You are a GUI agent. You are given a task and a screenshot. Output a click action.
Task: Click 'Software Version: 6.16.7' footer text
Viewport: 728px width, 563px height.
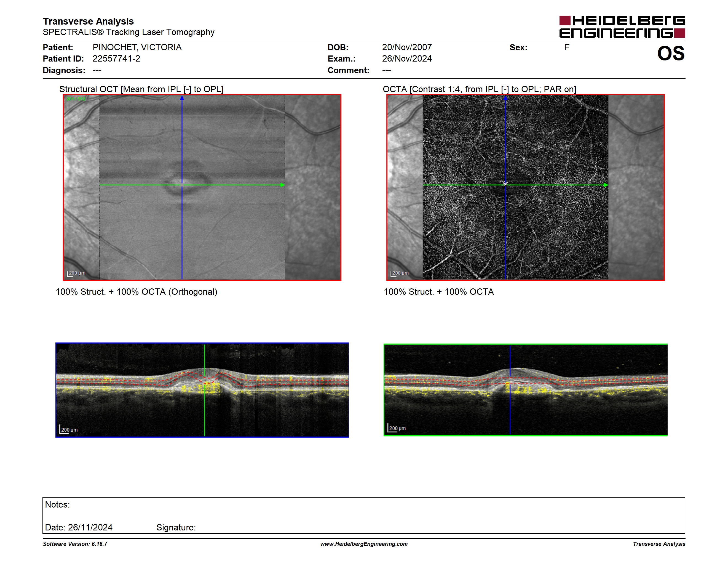pos(75,544)
